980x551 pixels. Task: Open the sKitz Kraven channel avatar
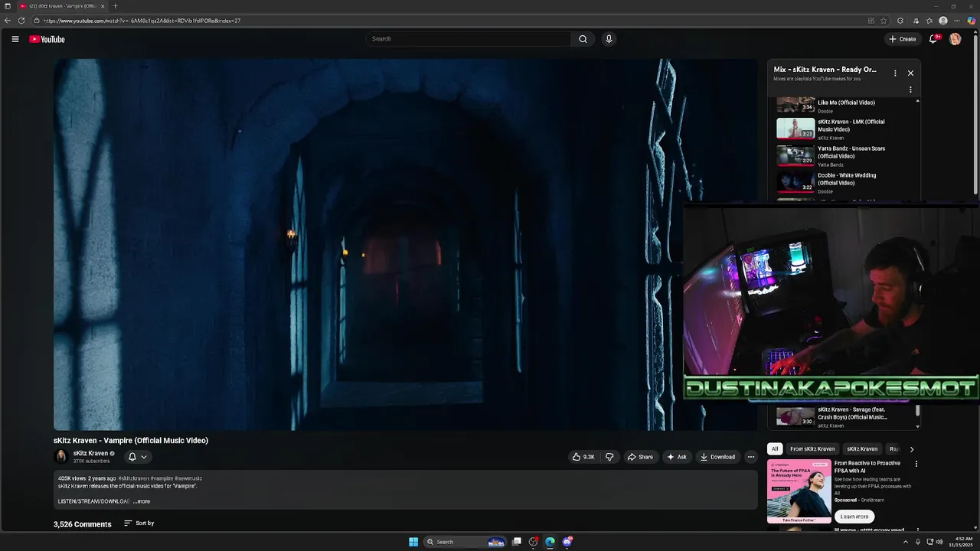point(61,457)
